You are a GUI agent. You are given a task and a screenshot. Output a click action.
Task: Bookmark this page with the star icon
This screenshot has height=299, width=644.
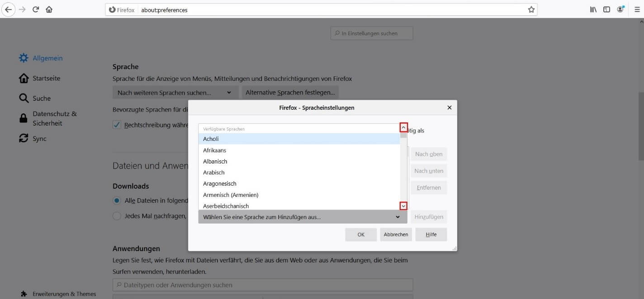pyautogui.click(x=531, y=10)
